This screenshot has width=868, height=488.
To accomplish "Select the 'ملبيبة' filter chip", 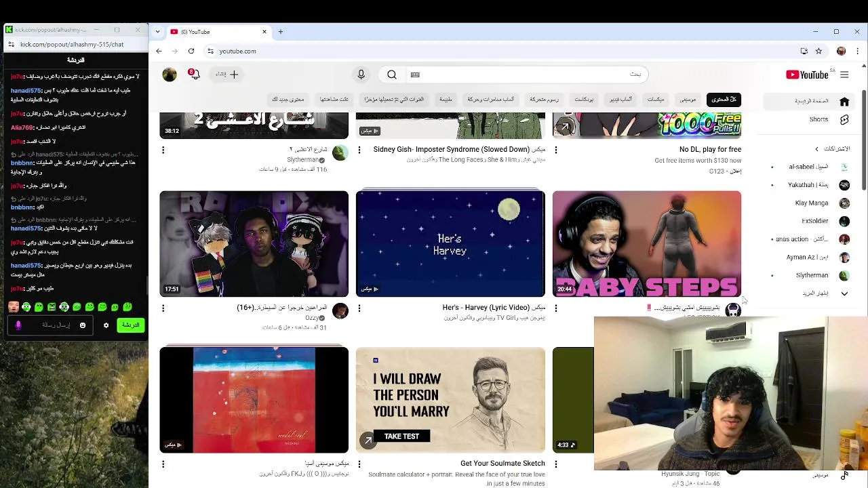I will click(446, 100).
